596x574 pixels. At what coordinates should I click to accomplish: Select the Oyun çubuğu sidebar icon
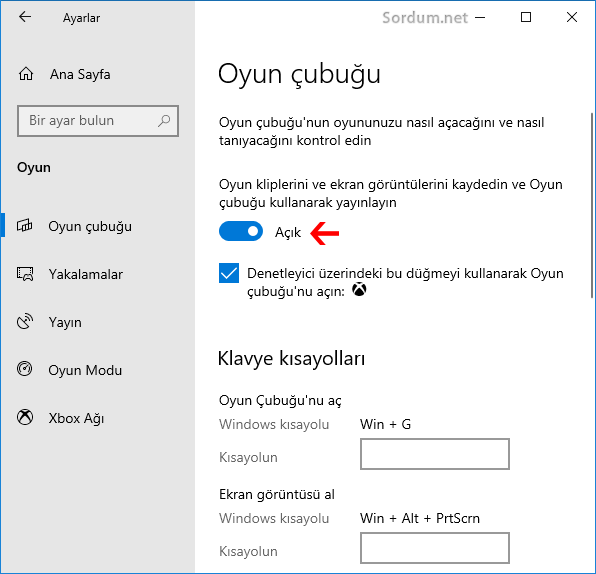click(25, 226)
